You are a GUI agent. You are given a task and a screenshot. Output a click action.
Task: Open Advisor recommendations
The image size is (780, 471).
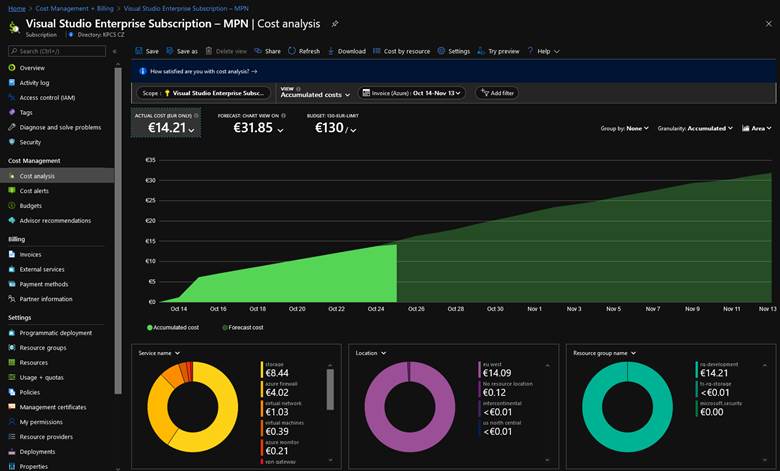(55, 220)
